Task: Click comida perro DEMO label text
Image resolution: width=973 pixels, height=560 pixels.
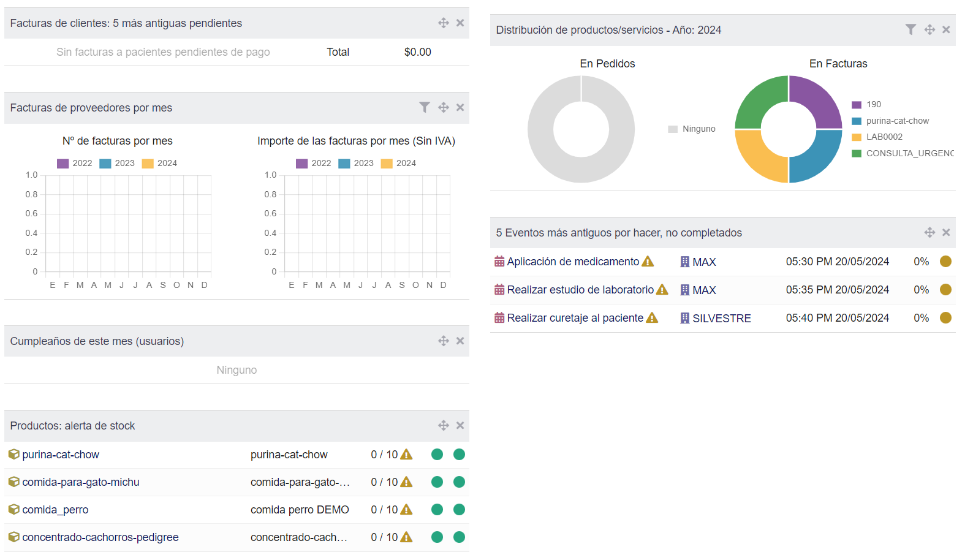Action: coord(300,510)
